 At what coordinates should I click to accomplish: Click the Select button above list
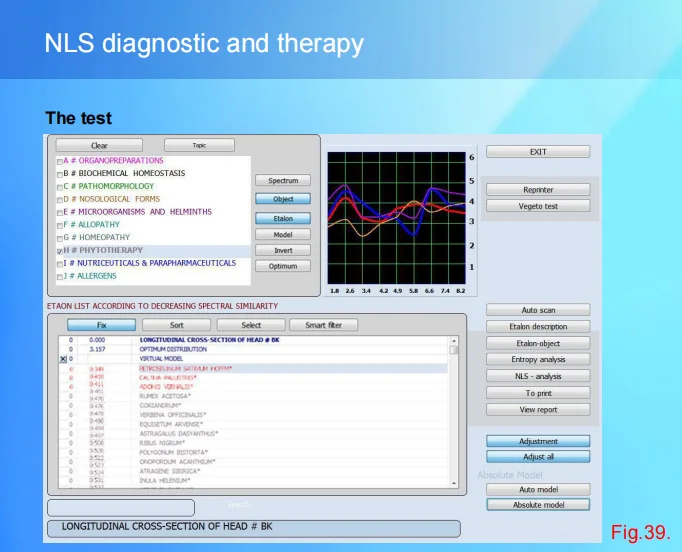pyautogui.click(x=251, y=325)
